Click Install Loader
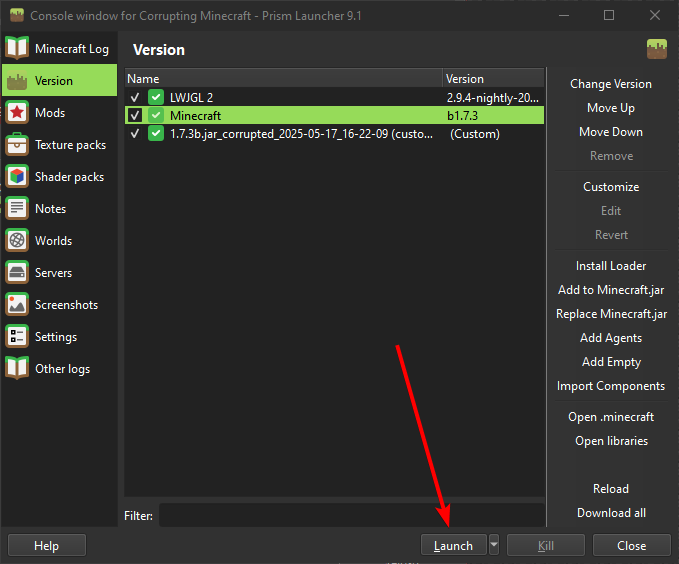The height and width of the screenshot is (564, 679). click(611, 266)
